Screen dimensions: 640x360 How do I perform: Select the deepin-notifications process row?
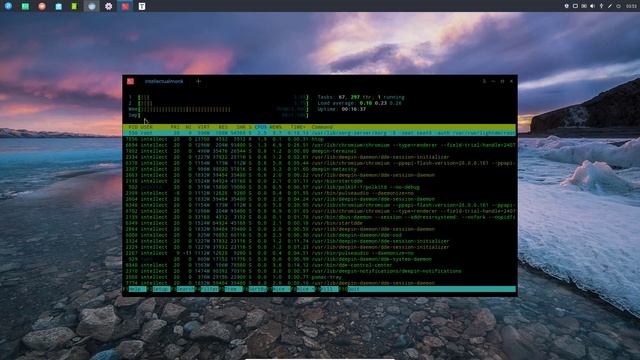(319, 271)
